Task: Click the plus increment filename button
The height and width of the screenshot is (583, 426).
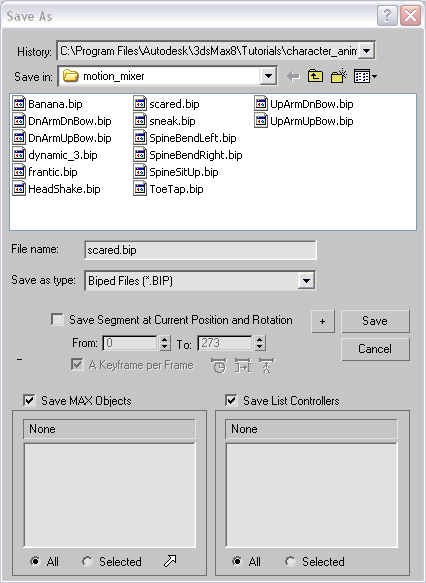Action: click(x=323, y=321)
